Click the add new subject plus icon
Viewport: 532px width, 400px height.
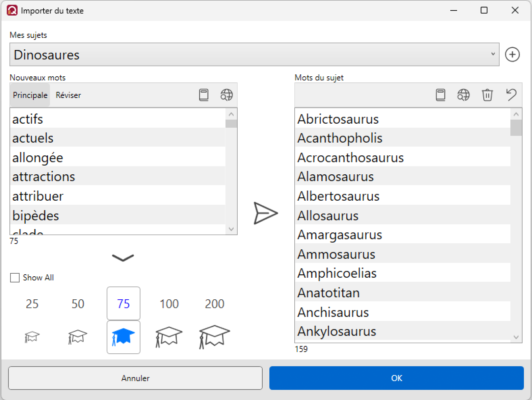coord(512,54)
